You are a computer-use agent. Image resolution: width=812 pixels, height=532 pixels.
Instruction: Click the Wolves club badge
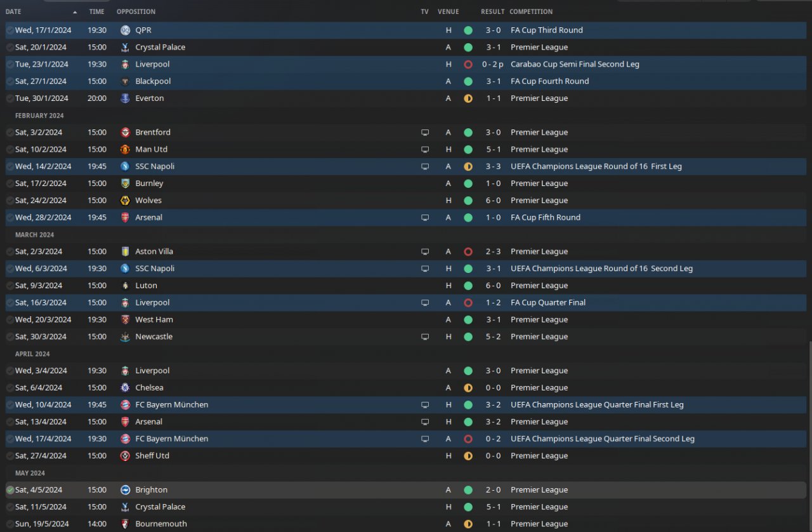pyautogui.click(x=125, y=200)
